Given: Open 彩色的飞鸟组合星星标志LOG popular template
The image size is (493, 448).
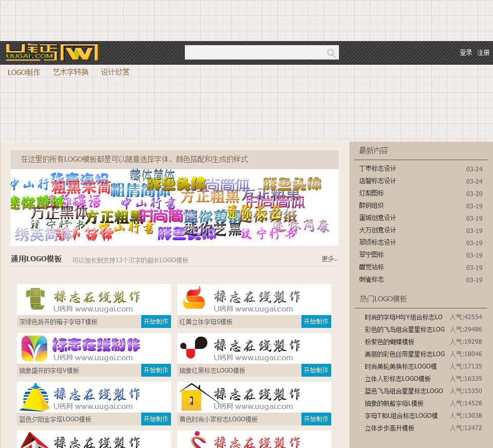Looking at the screenshot, I should (405, 329).
